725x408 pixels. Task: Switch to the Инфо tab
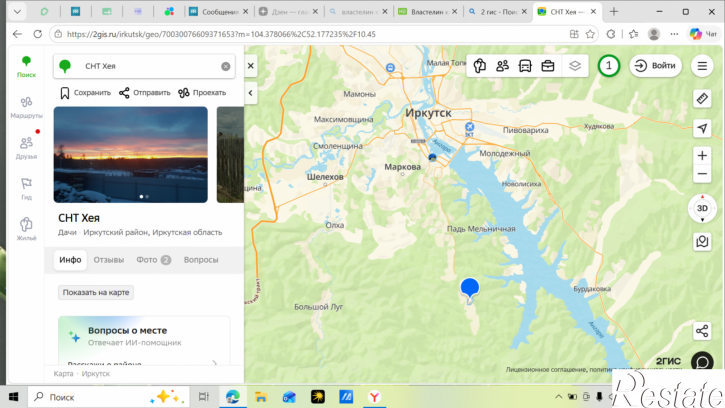(70, 260)
